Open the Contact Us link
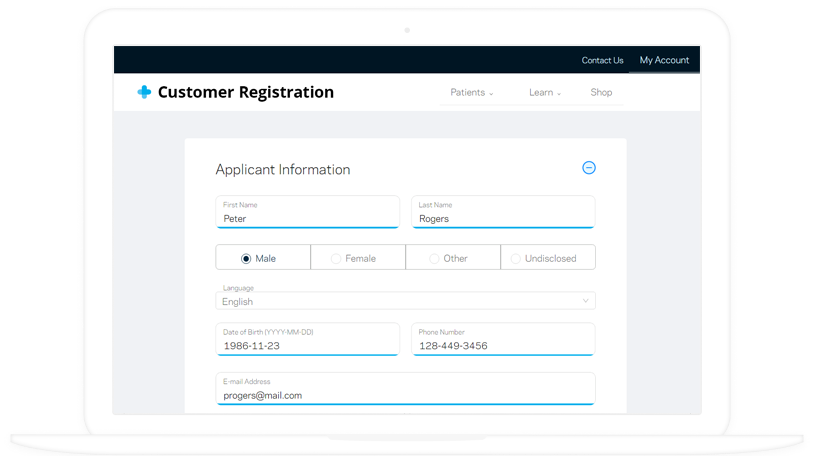This screenshot has height=468, width=814. (x=602, y=60)
